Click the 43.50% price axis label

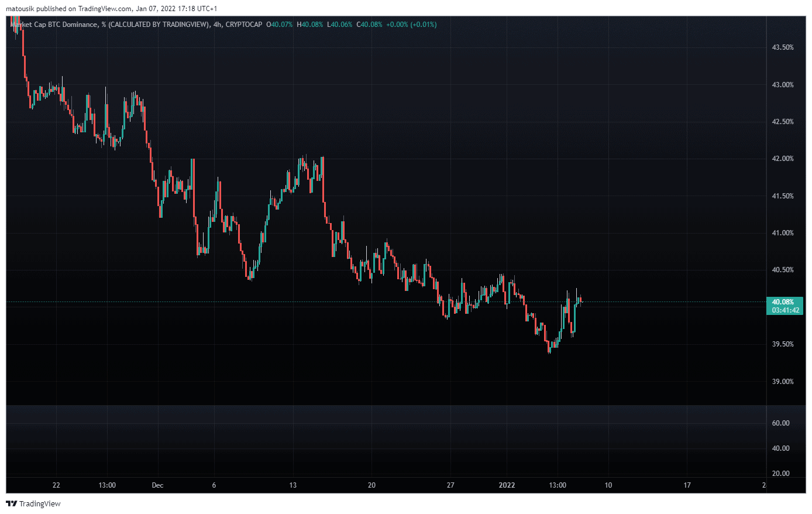pos(783,47)
